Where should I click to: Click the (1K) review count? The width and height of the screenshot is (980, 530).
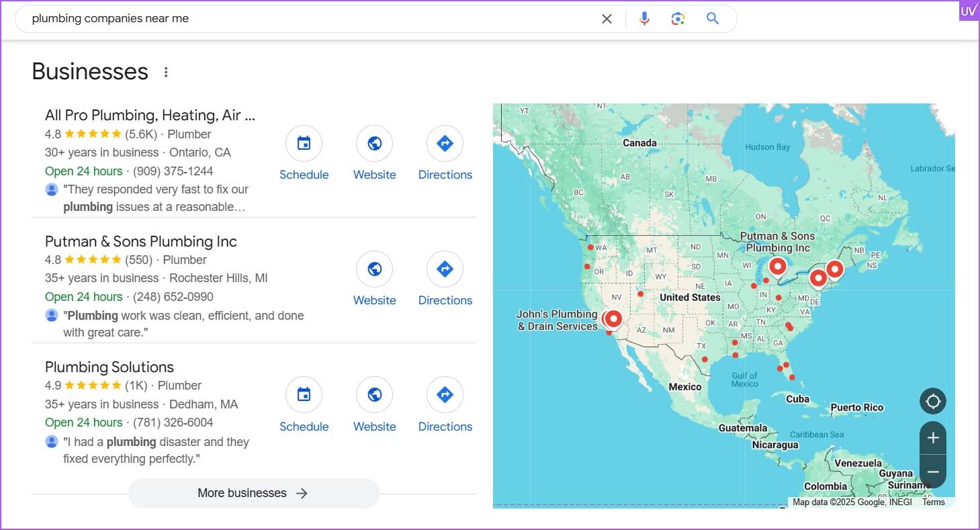136,385
